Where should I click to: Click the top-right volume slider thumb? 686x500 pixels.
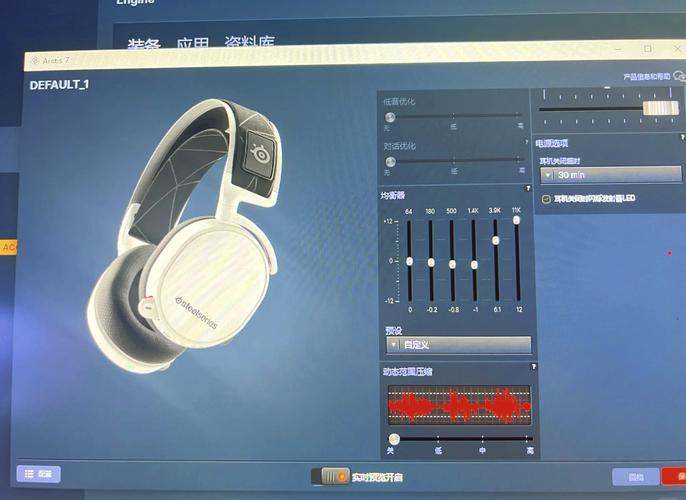tap(661, 108)
